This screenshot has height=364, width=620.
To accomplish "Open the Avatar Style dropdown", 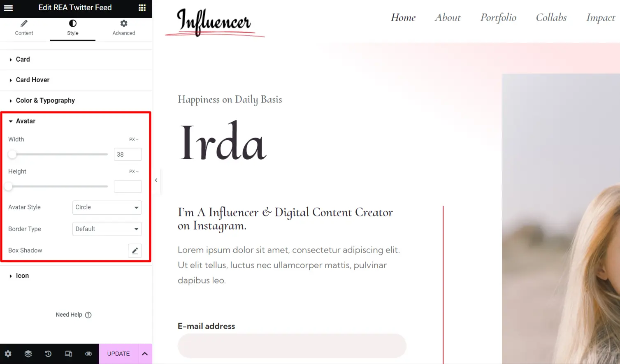I will tap(107, 207).
